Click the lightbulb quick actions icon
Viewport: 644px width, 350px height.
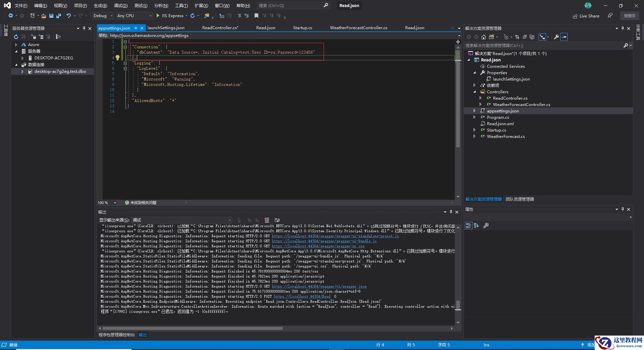[x=118, y=58]
